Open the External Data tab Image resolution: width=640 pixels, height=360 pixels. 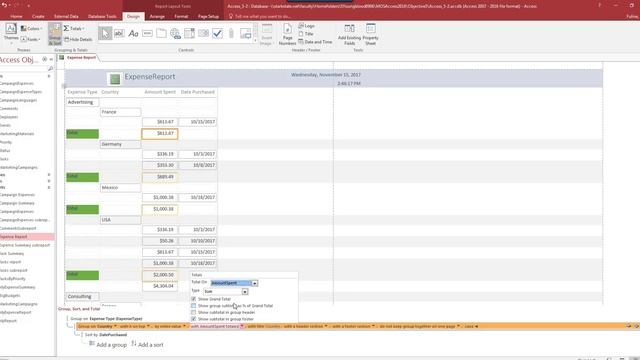66,16
